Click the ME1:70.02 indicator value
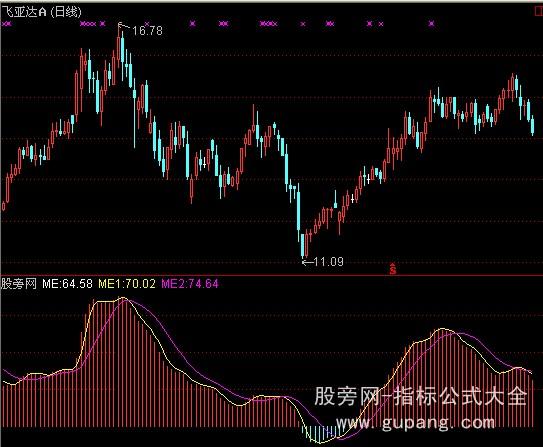Viewport: 543px width, 447px height. [127, 284]
